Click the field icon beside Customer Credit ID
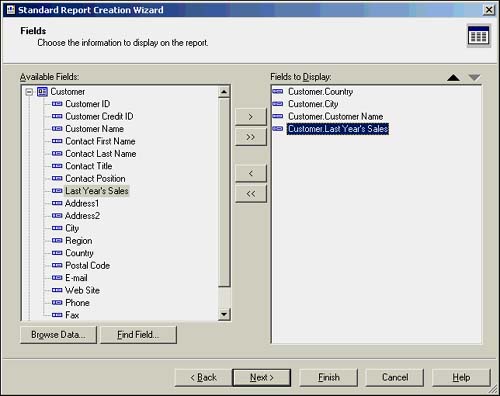The image size is (500, 396). (x=57, y=116)
